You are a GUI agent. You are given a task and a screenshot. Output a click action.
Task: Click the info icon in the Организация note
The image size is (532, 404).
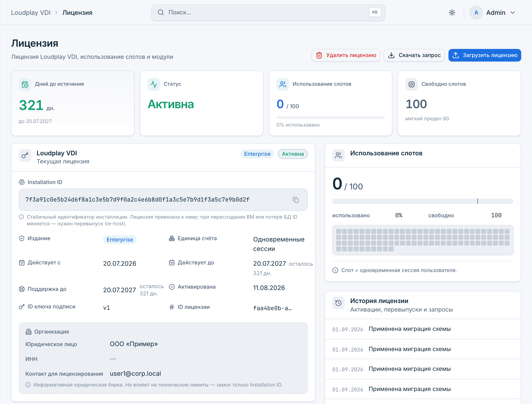(28, 385)
